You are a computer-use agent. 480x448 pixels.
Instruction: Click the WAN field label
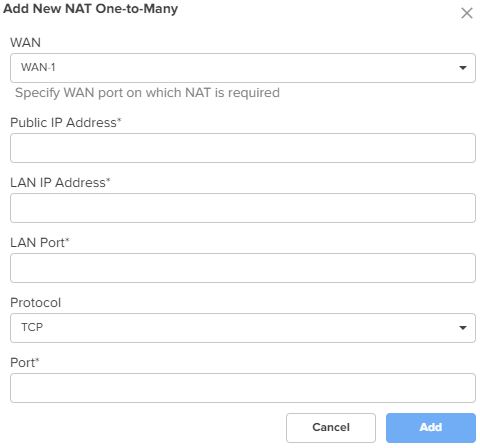(x=25, y=43)
